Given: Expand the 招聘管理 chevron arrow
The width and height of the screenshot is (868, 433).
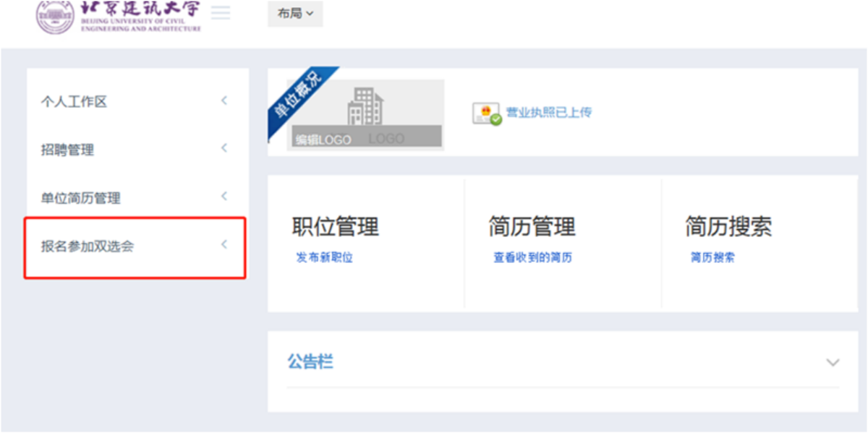Looking at the screenshot, I should (224, 148).
